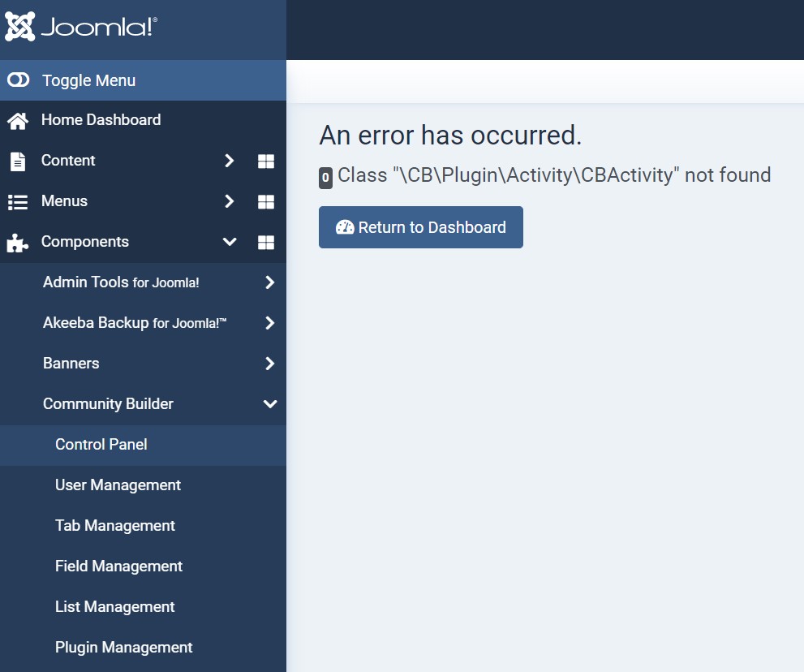The image size is (804, 672).
Task: Click the Content file icon
Action: tap(18, 161)
